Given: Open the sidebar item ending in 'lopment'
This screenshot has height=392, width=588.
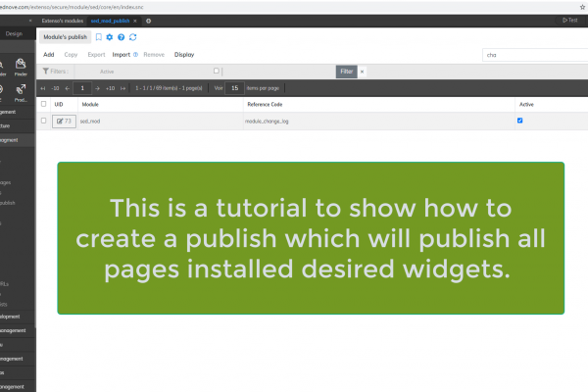Looking at the screenshot, I should click(18, 317).
